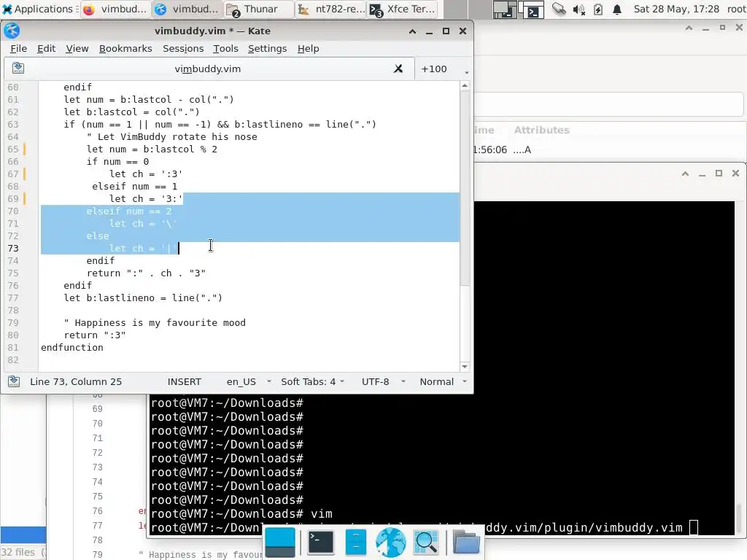Click 'let b:lastlineno = line(".")' on line 77
This screenshot has width=747, height=560.
pos(143,297)
